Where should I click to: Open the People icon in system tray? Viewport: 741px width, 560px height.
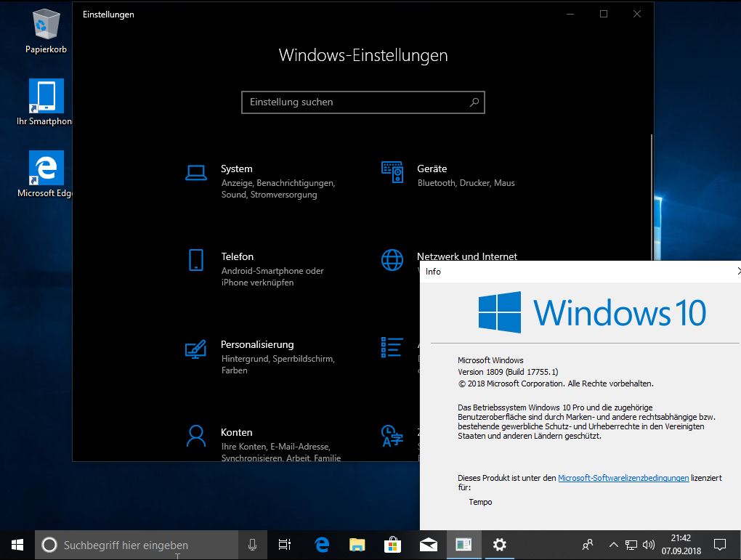[588, 545]
